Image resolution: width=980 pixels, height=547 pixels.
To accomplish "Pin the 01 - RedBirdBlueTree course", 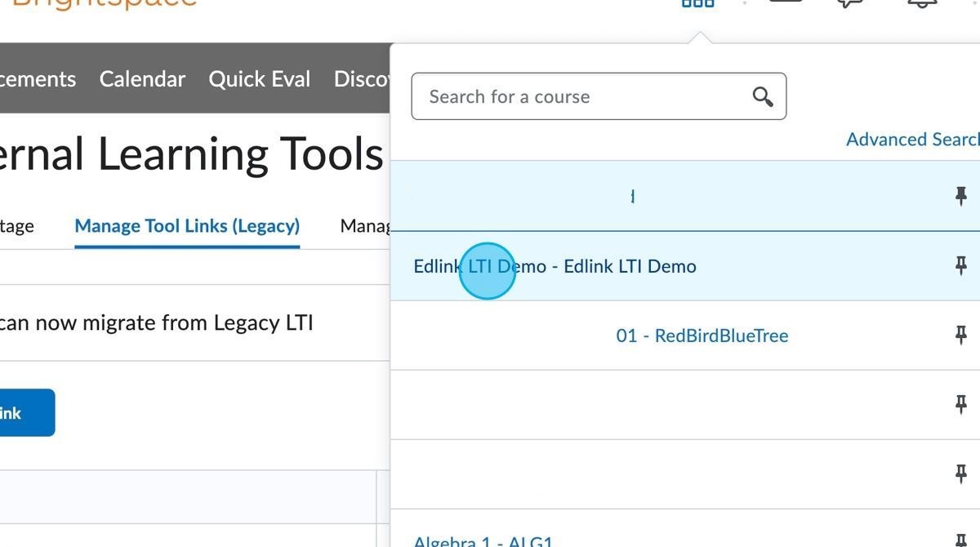I will pos(961,335).
